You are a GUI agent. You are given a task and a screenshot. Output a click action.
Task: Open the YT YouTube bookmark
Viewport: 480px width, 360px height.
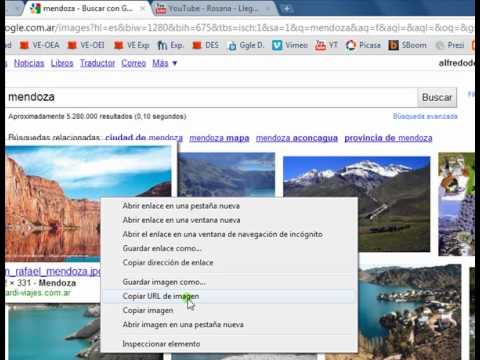pos(326,45)
